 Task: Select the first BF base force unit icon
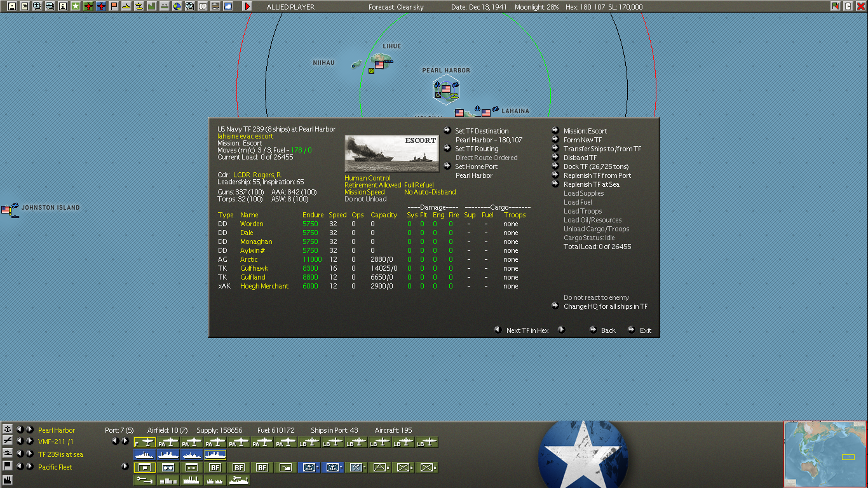[215, 468]
